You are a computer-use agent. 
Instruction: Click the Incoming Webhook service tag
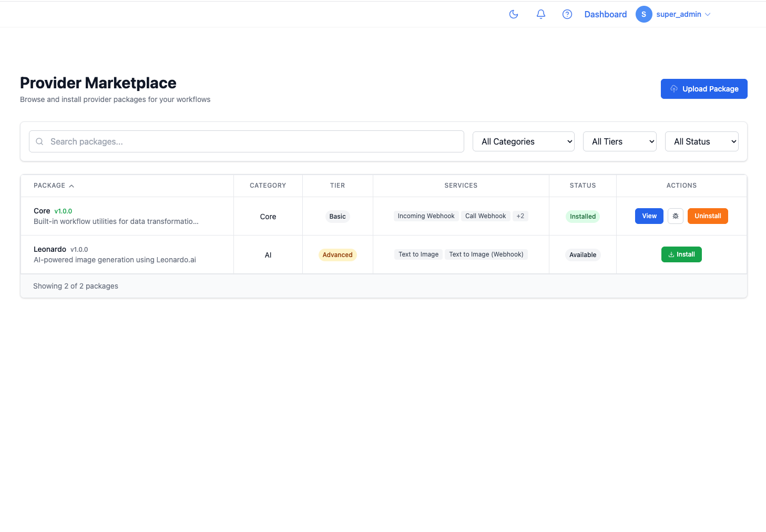[x=426, y=216]
